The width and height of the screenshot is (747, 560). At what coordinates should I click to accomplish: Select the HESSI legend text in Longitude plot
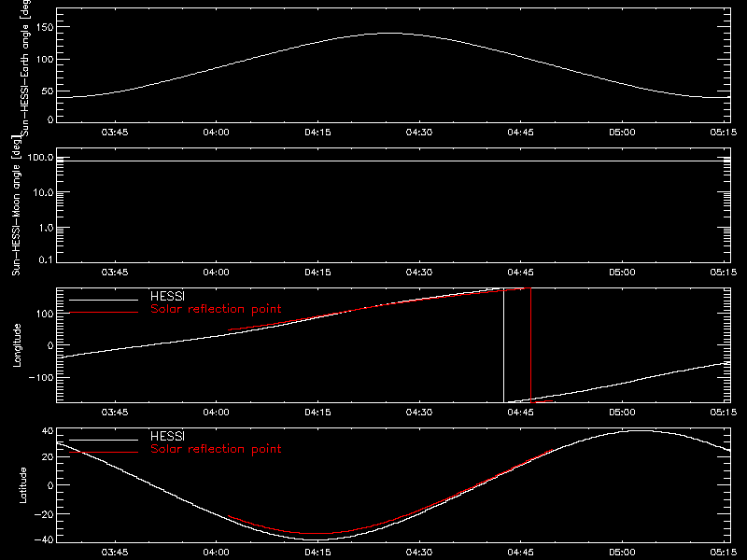click(167, 296)
